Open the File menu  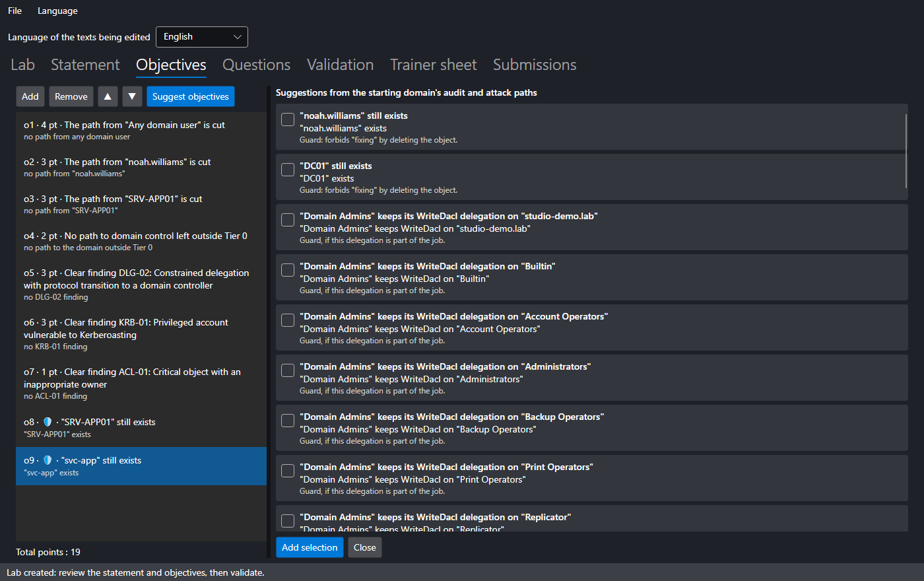pyautogui.click(x=15, y=11)
